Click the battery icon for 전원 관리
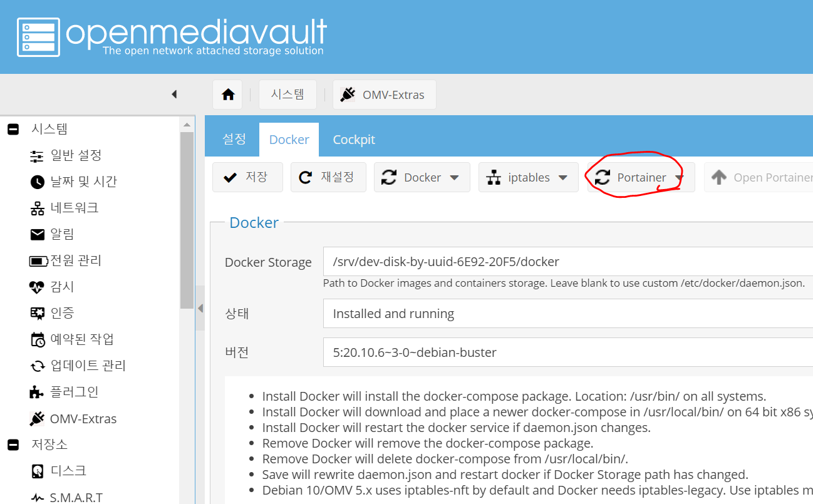 [38, 260]
